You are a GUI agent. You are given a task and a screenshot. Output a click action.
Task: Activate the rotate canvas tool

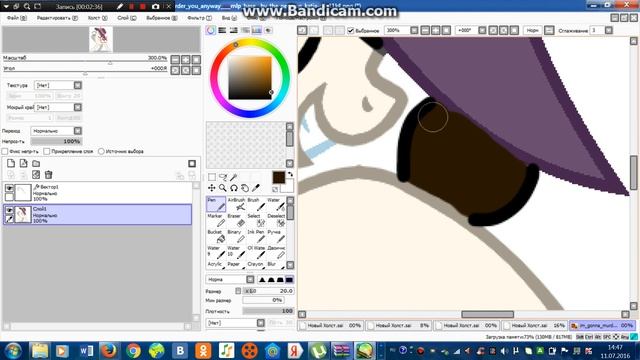click(233, 188)
